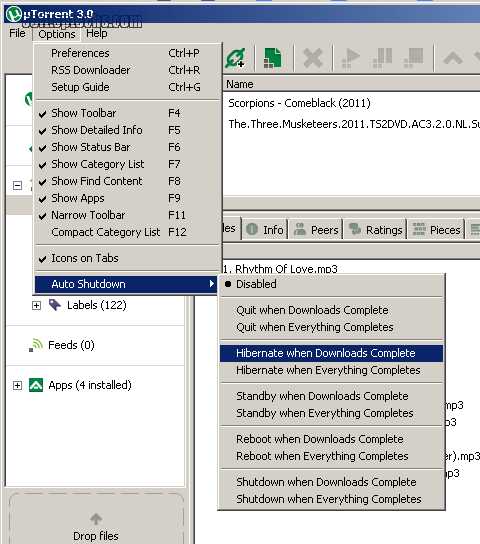The width and height of the screenshot is (480, 544).
Task: Toggle Show Toolbar option
Action: click(x=128, y=113)
